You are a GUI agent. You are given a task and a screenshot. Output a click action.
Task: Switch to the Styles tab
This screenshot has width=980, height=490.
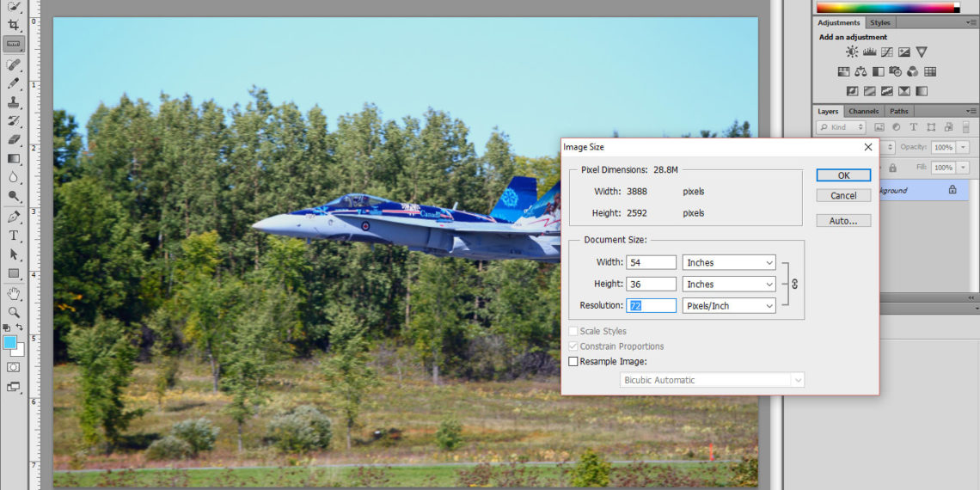click(880, 22)
